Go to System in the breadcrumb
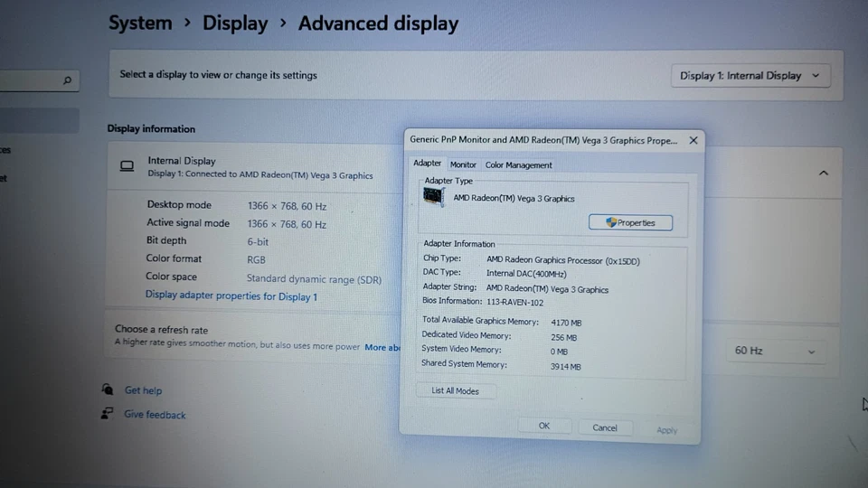Image resolution: width=868 pixels, height=488 pixels. 141,23
